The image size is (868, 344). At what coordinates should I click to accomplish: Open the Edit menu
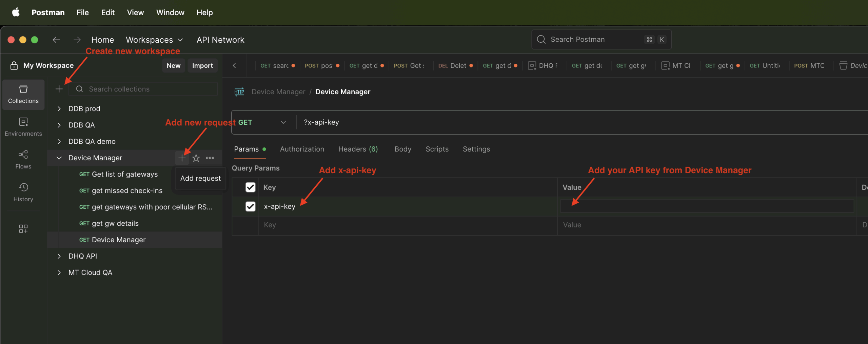pyautogui.click(x=108, y=13)
